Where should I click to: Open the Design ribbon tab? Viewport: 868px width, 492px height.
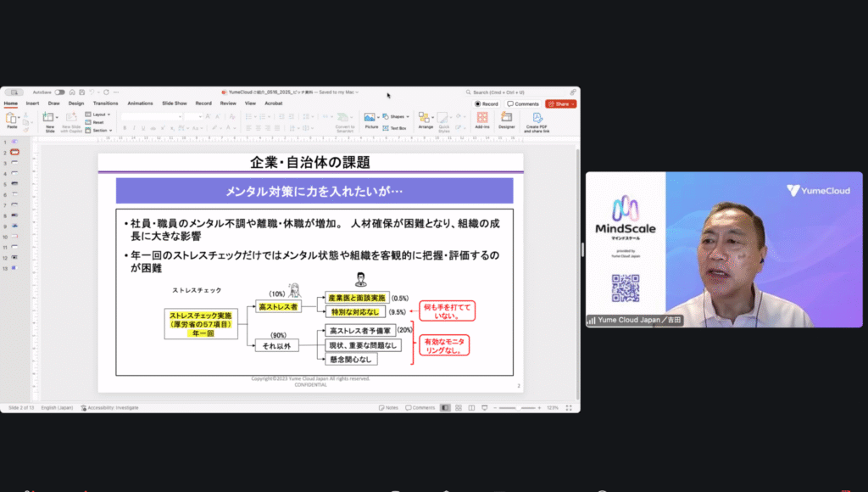click(75, 103)
